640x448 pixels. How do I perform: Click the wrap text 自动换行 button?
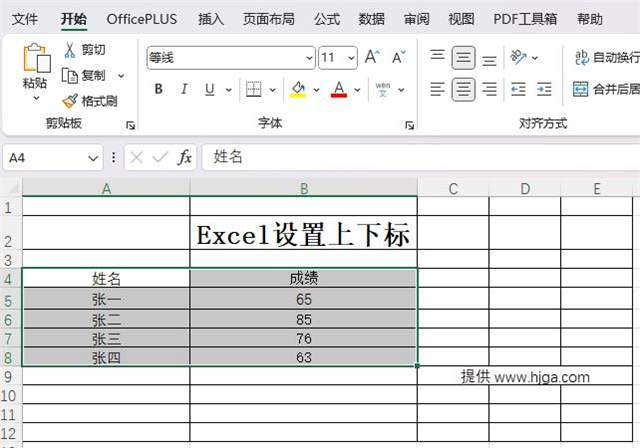(607, 58)
